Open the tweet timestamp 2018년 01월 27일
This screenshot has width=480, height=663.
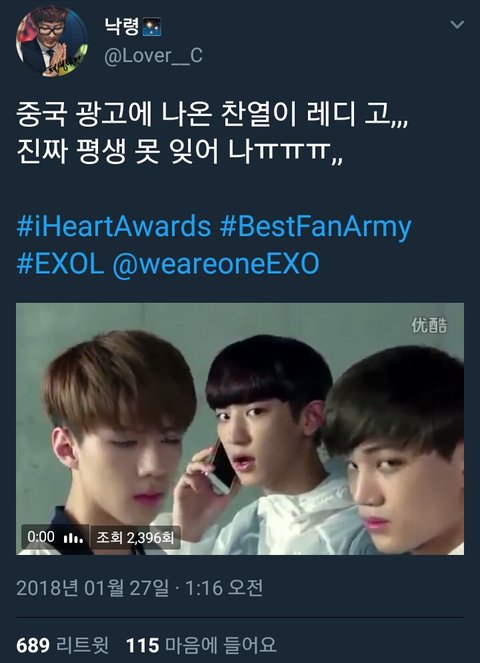tap(92, 588)
